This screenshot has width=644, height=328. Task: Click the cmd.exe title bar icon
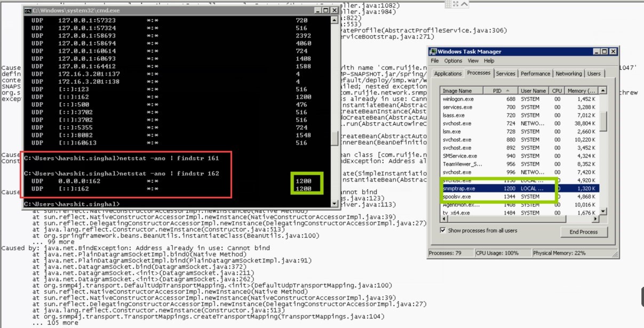click(28, 10)
